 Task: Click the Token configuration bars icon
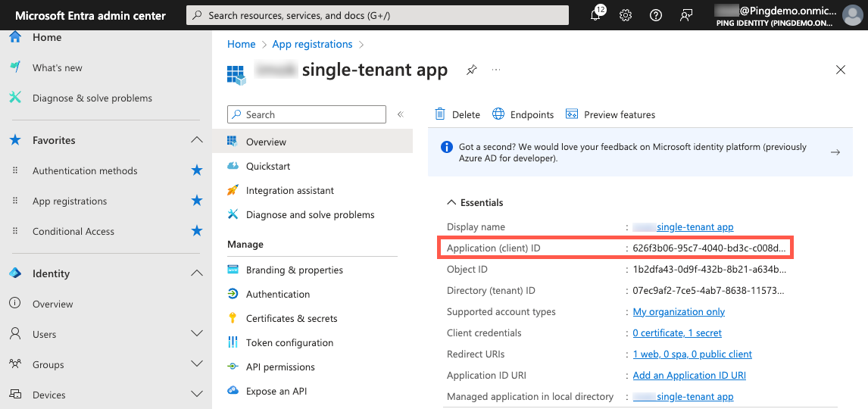[x=233, y=342]
